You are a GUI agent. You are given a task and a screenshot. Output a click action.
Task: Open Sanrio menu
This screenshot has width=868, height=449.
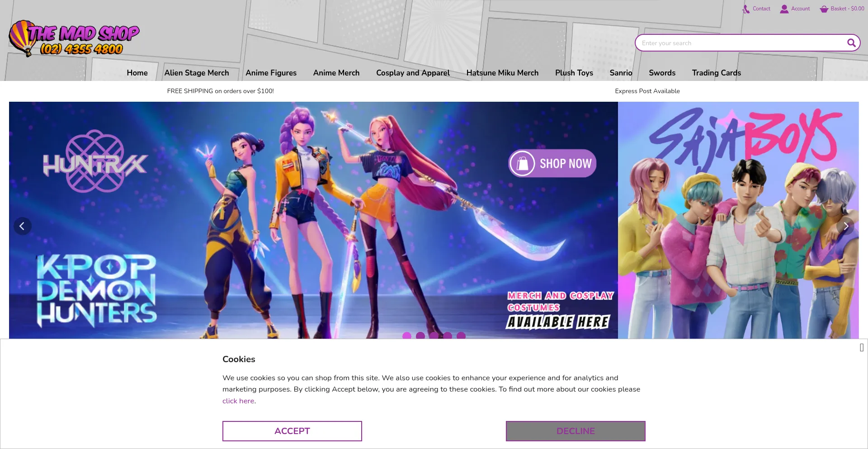point(621,73)
